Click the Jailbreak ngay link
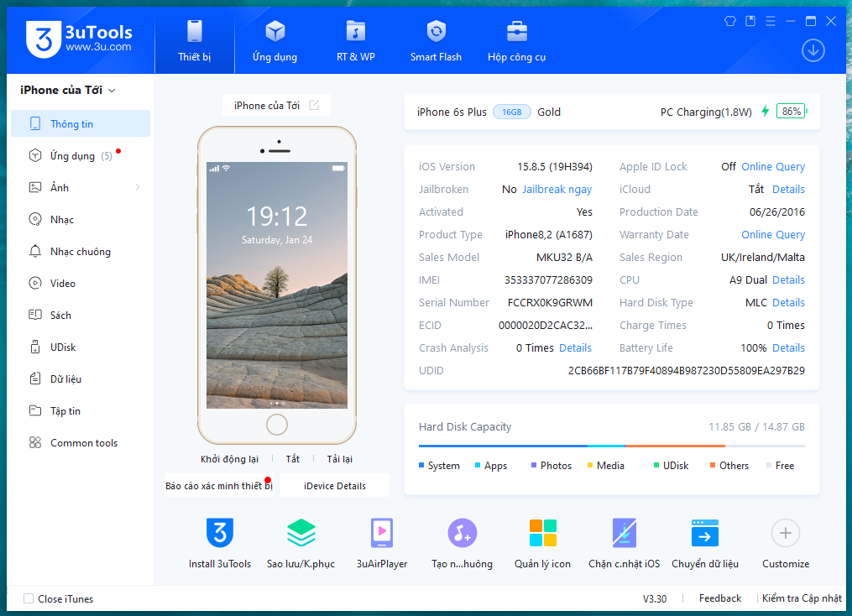The height and width of the screenshot is (616, 852). point(557,190)
